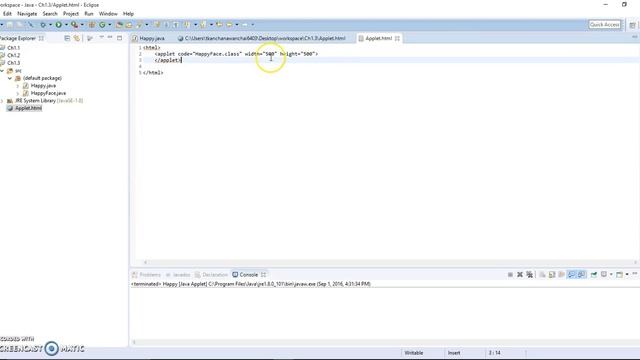Open the External Tools dropdown arrow

click(82, 24)
